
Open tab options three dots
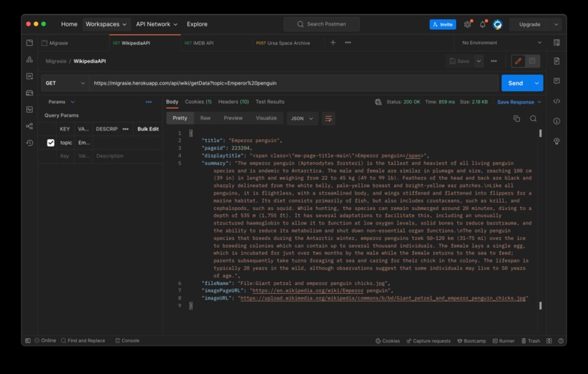tap(348, 43)
